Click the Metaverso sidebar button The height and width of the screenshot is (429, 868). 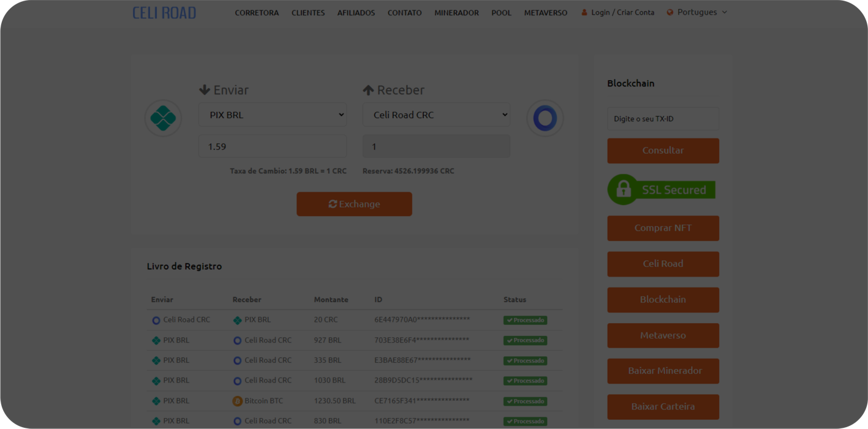click(663, 335)
